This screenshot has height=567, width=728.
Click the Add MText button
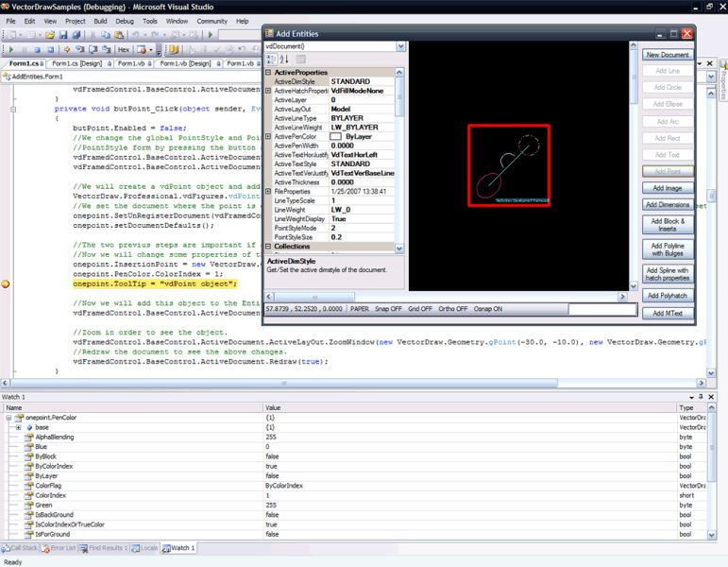coord(668,313)
